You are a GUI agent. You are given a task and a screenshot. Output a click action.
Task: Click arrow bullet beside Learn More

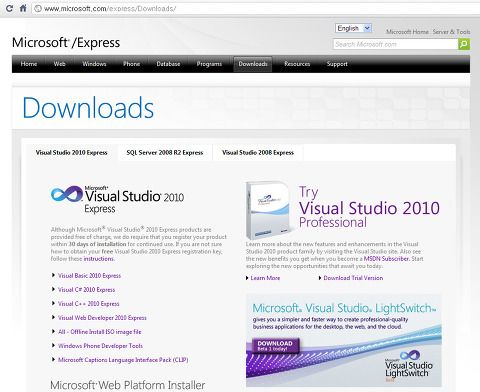tap(247, 278)
